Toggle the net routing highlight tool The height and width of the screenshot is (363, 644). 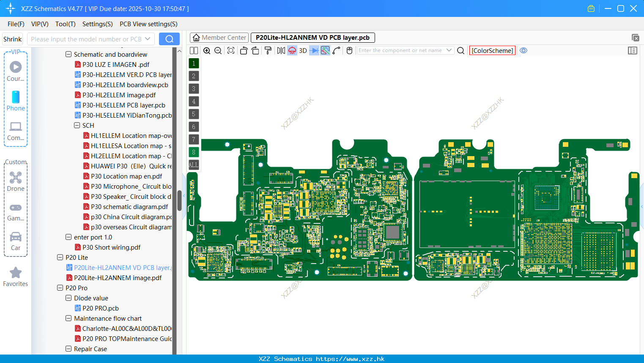pos(325,51)
